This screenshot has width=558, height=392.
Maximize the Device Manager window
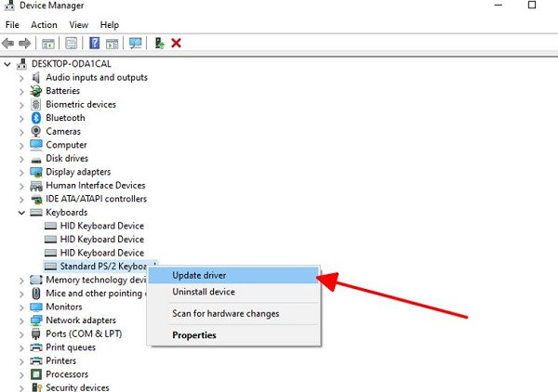coord(532,5)
